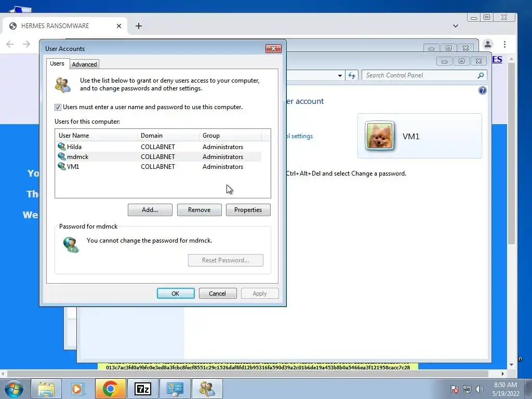This screenshot has height=399, width=532.
Task: Click the VM1 Pomeranian account picture
Action: point(380,136)
